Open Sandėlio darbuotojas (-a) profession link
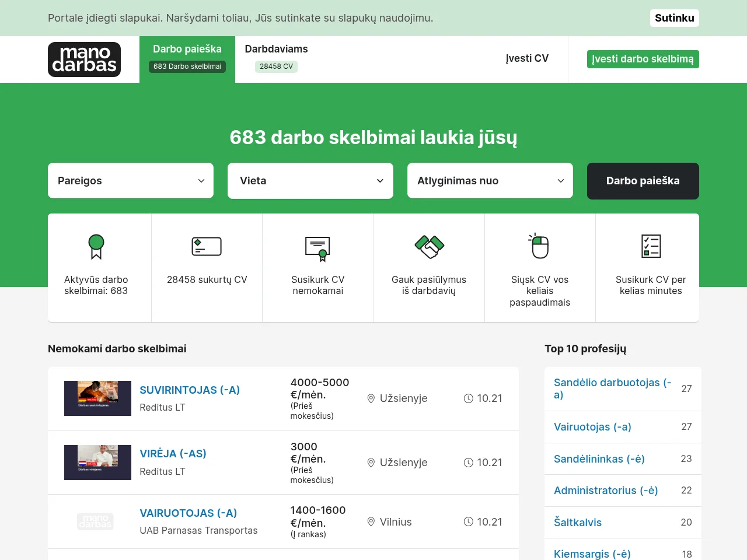Image resolution: width=747 pixels, height=560 pixels. (x=613, y=388)
